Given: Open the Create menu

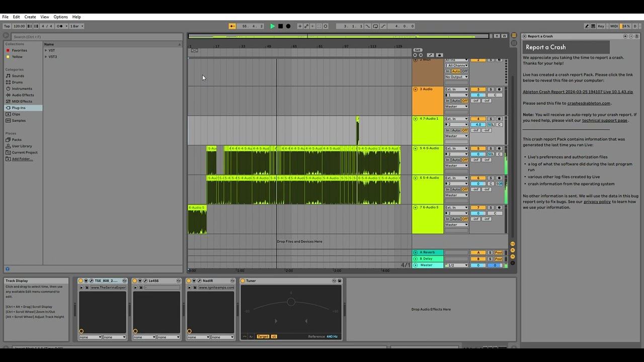Looking at the screenshot, I should tap(30, 17).
